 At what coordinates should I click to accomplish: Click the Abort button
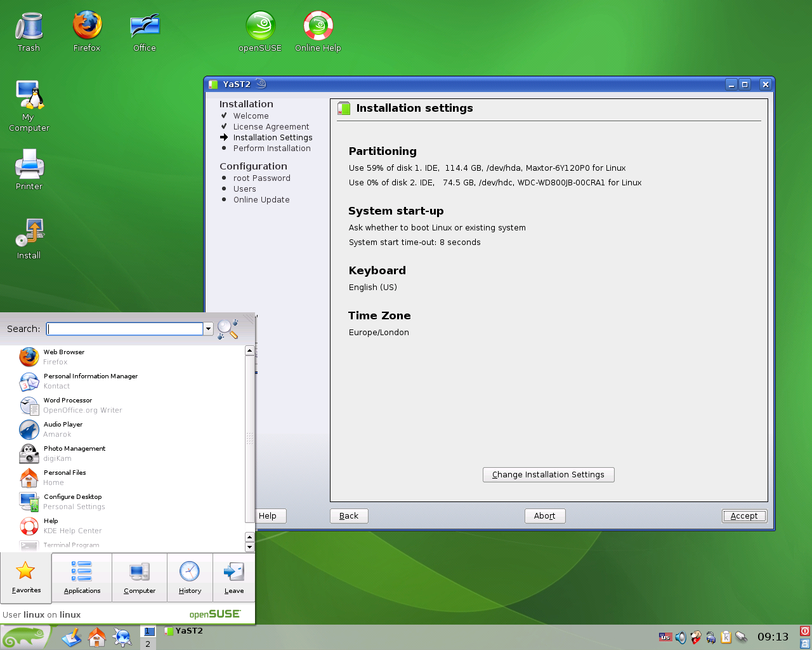(545, 516)
